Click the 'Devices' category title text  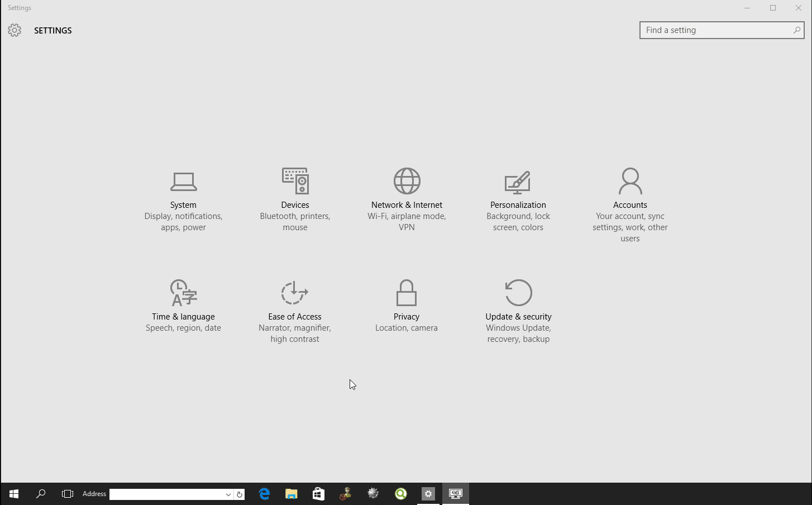tap(295, 205)
